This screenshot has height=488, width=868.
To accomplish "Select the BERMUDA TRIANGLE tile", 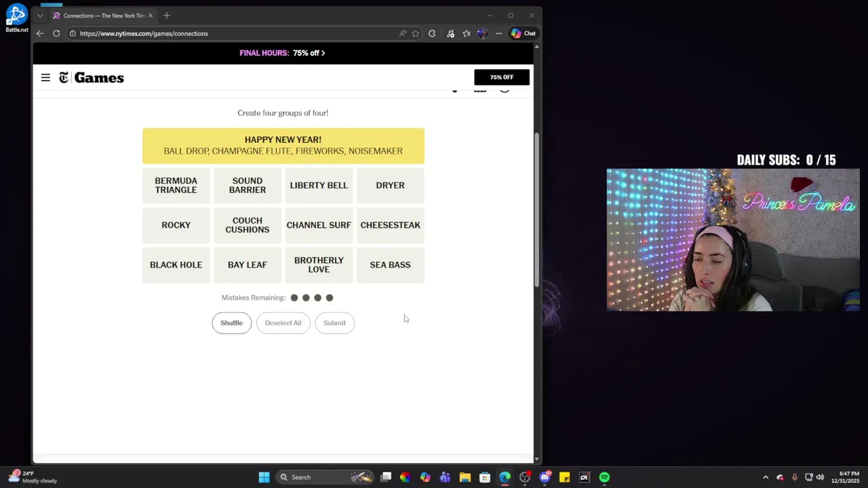I will pyautogui.click(x=176, y=185).
